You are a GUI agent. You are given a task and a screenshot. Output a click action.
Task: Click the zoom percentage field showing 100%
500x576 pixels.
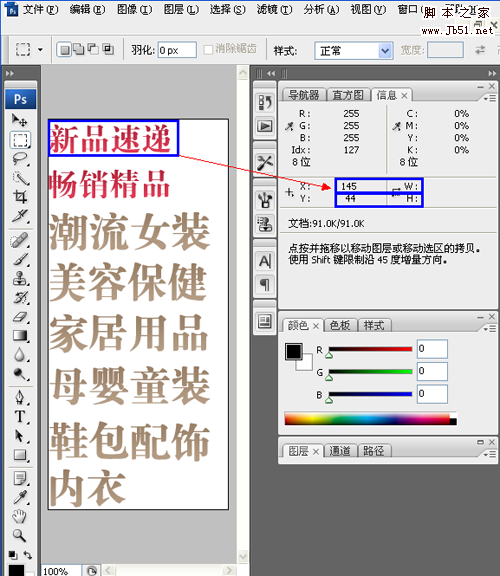(x=60, y=571)
